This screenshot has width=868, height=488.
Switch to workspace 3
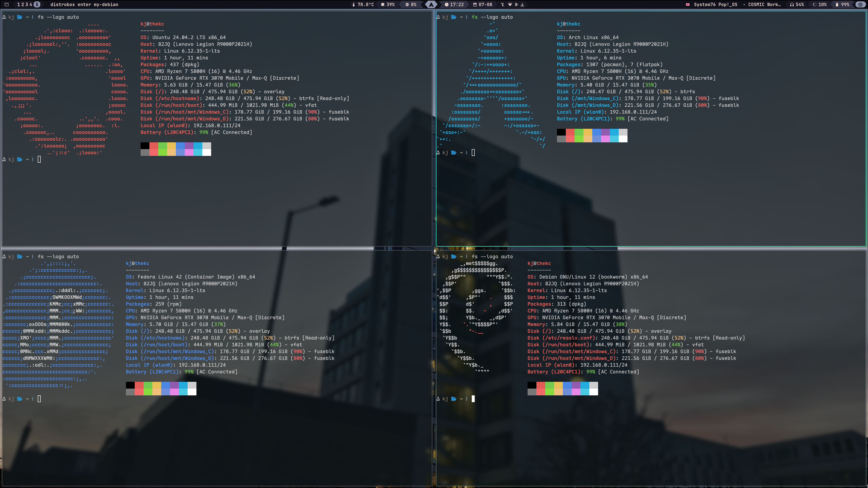click(x=27, y=4)
